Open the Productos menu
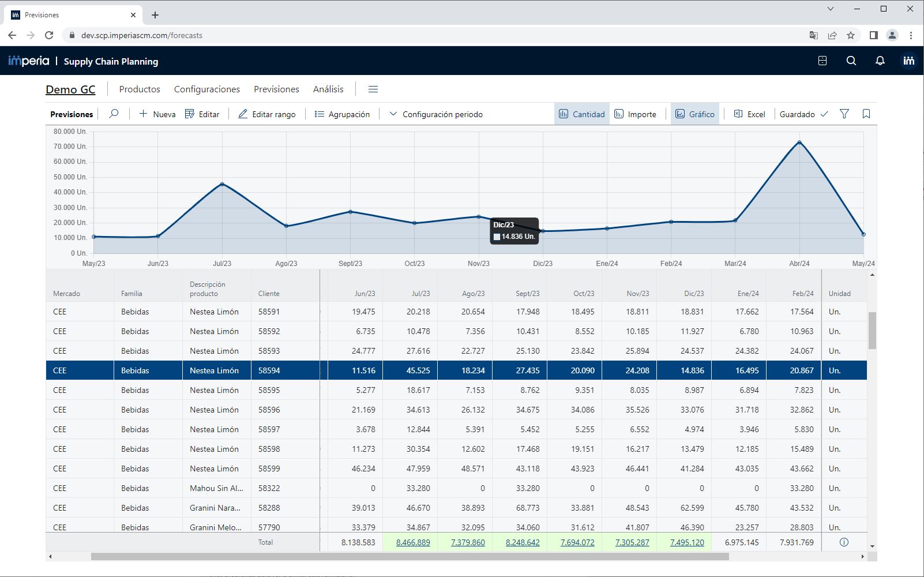Image resolution: width=924 pixels, height=577 pixels. click(140, 89)
